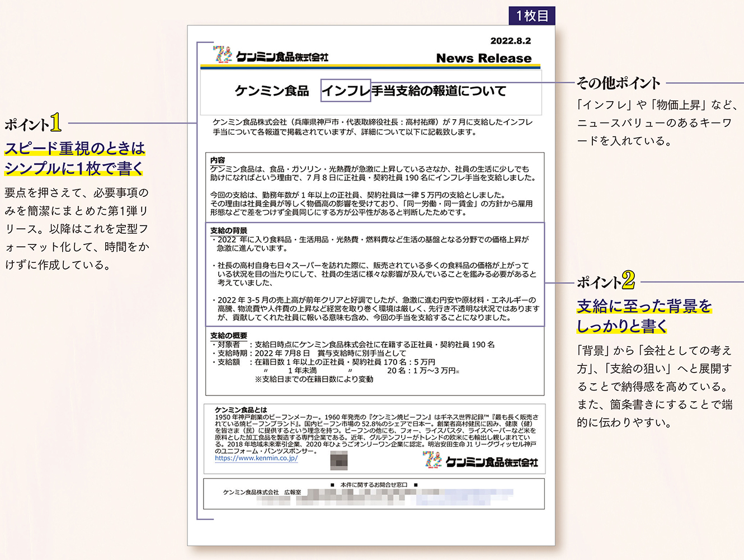This screenshot has height=560, width=744.
Task: Click the 'ケンミン食品とは' heading
Action: [x=241, y=410]
